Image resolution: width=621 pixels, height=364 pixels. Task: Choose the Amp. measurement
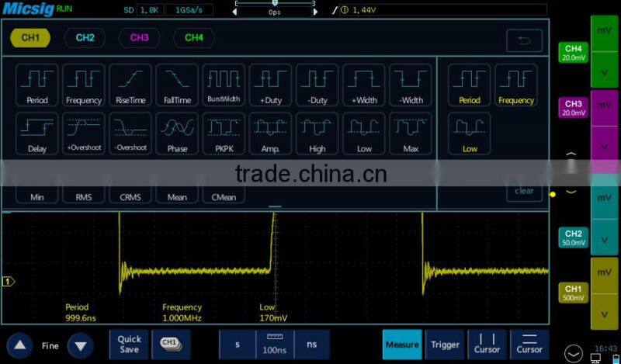[x=270, y=133]
